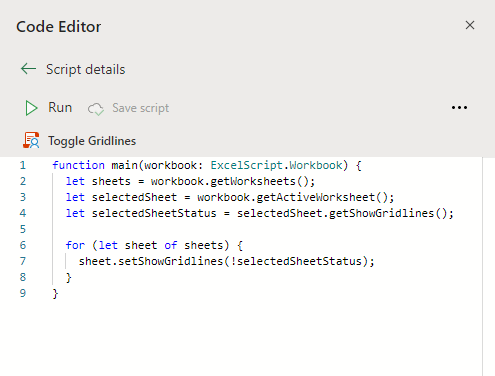Click the Save script cloud icon
The height and width of the screenshot is (376, 495).
[96, 109]
